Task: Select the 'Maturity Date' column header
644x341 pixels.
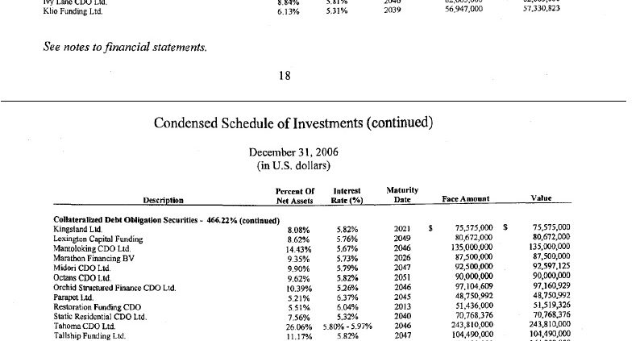Action: (x=404, y=194)
